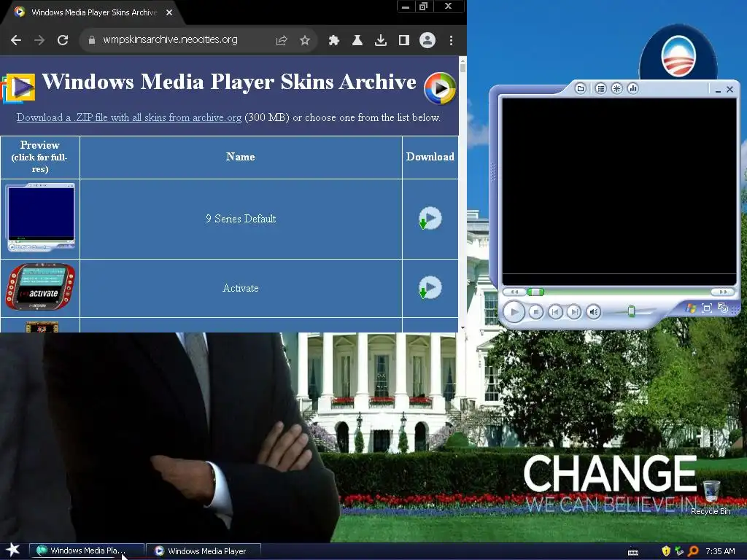Open the browser extensions puzzle icon
The height and width of the screenshot is (560, 747).
click(334, 41)
